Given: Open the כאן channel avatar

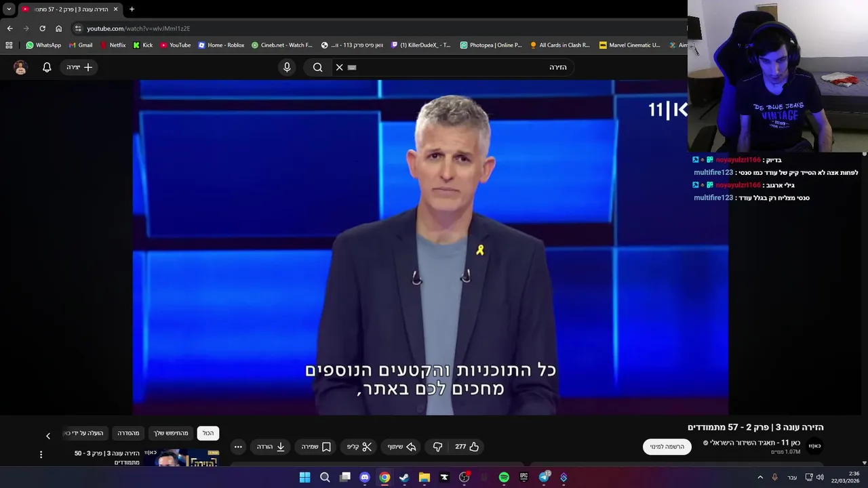Looking at the screenshot, I should [x=814, y=446].
